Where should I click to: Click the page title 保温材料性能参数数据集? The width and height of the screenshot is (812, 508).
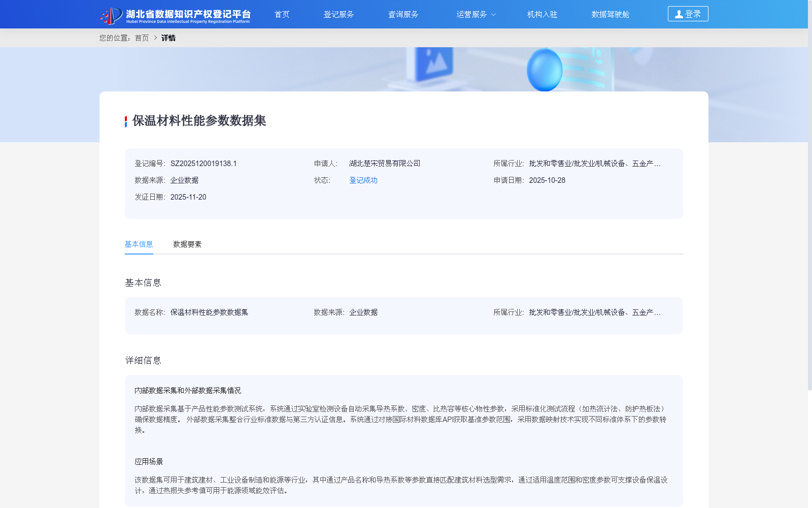(x=199, y=121)
